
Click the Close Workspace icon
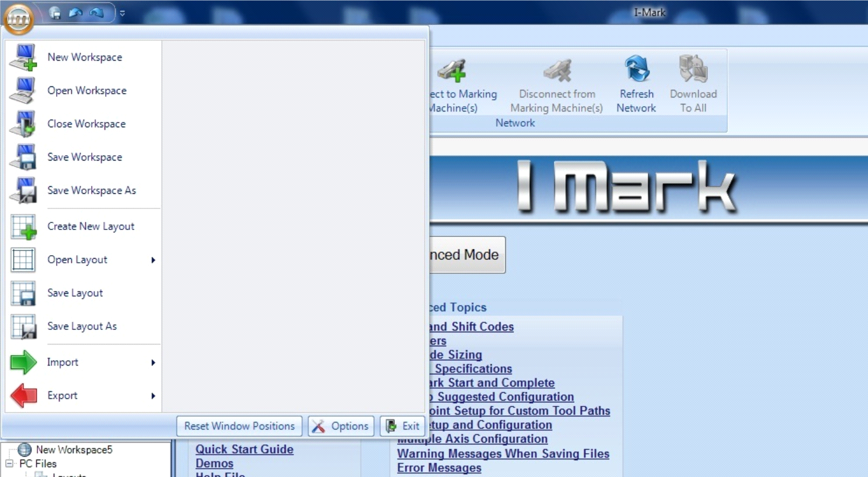click(23, 124)
